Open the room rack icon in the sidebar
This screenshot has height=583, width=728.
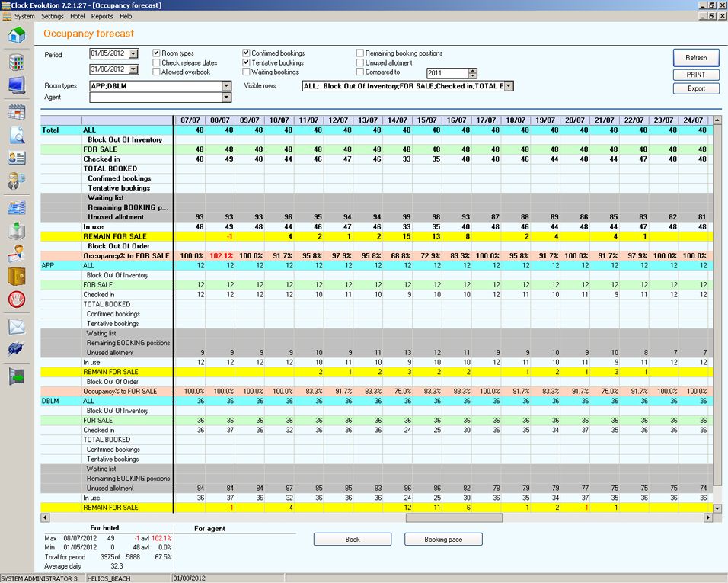coord(17,62)
